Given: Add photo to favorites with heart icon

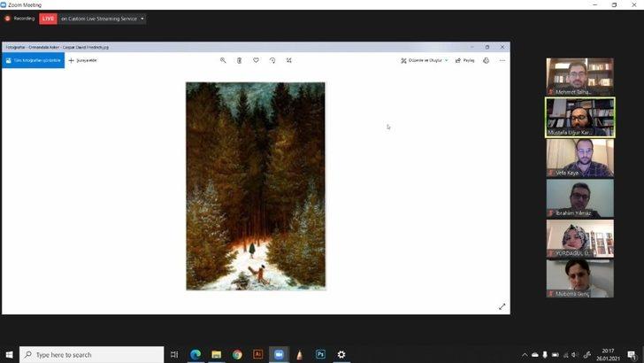Looking at the screenshot, I should point(256,60).
